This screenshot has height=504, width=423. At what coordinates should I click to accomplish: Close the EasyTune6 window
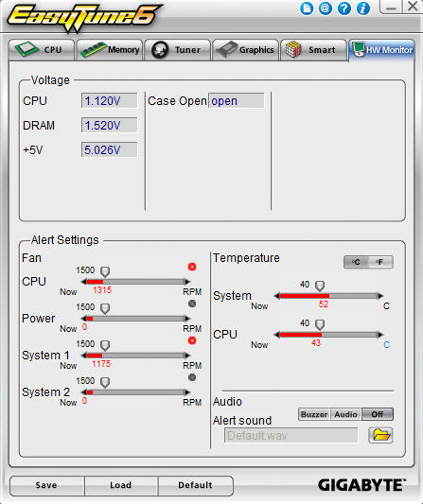pyautogui.click(x=412, y=7)
